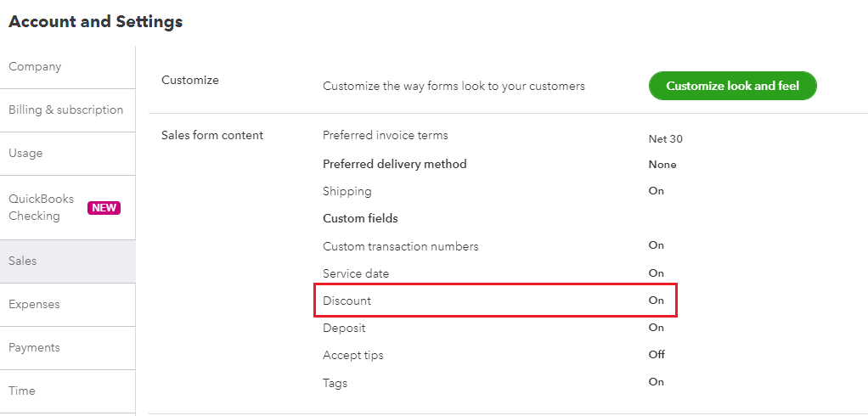This screenshot has width=868, height=416.
Task: Select the Sales settings tab
Action: coord(23,261)
